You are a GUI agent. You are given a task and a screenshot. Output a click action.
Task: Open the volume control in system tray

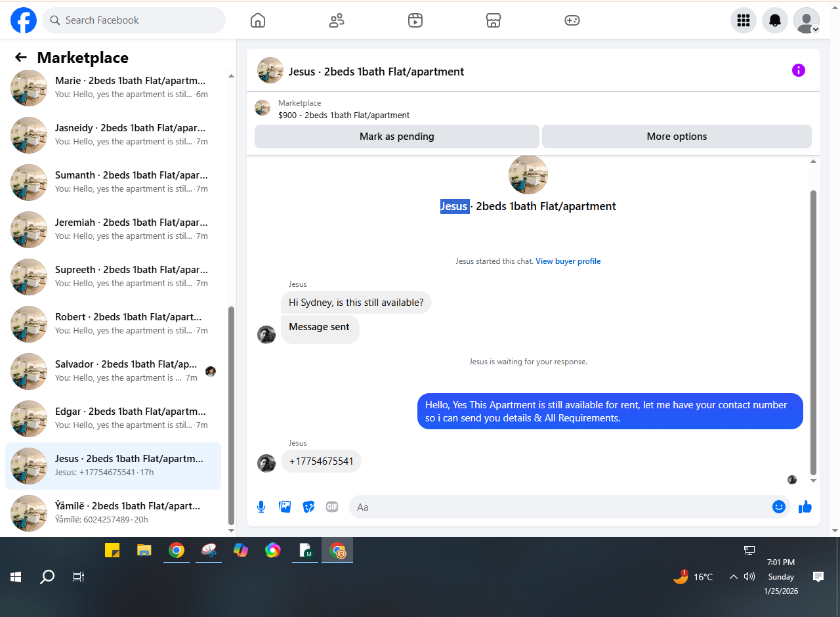pyautogui.click(x=749, y=577)
